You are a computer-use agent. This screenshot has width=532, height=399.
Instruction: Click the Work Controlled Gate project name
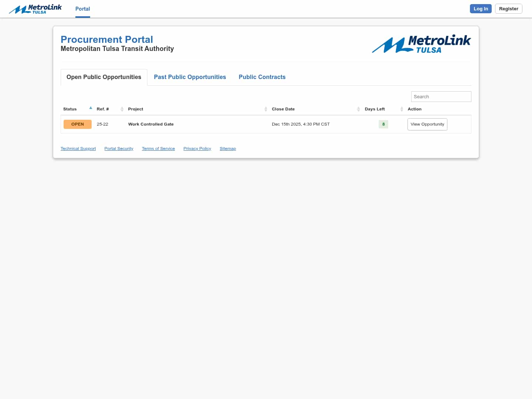151,124
